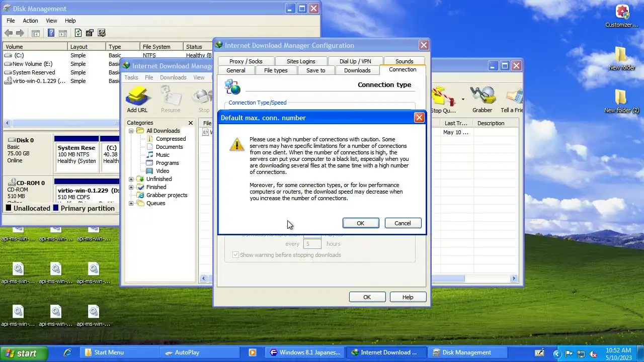
Task: Open Customizer desktop icon
Action: pos(622,16)
